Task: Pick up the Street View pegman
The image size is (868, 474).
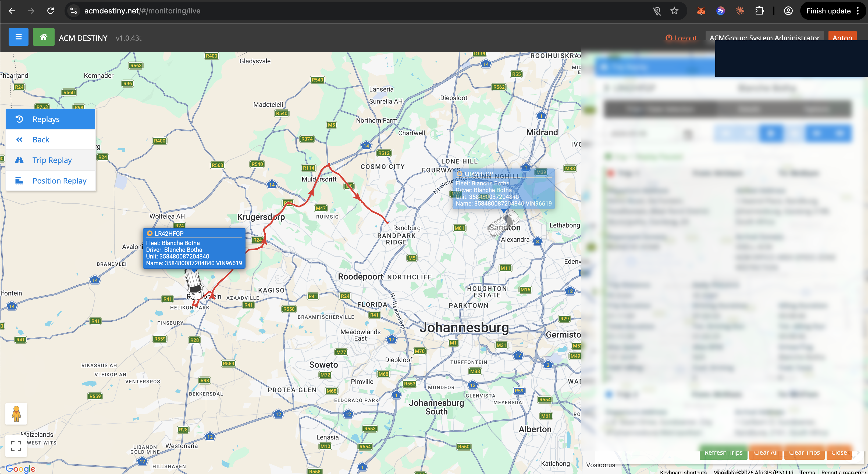Action: [16, 414]
